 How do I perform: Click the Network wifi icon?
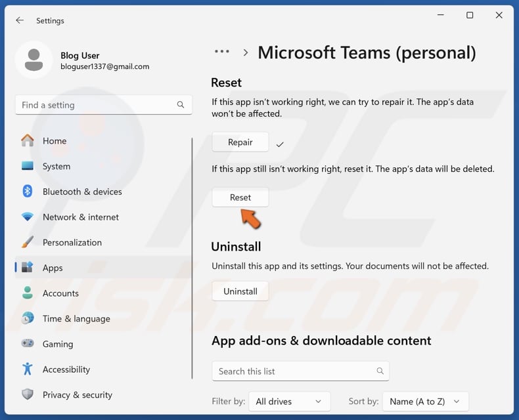tap(28, 217)
